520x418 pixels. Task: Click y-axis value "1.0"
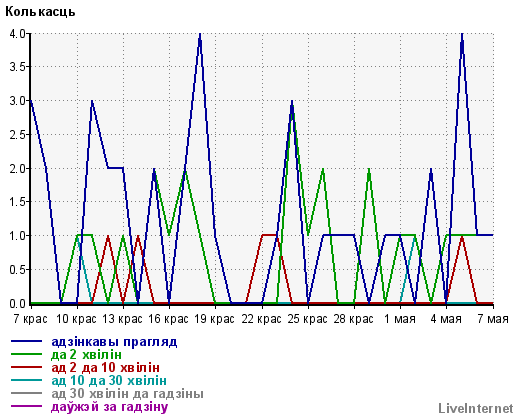coord(17,236)
